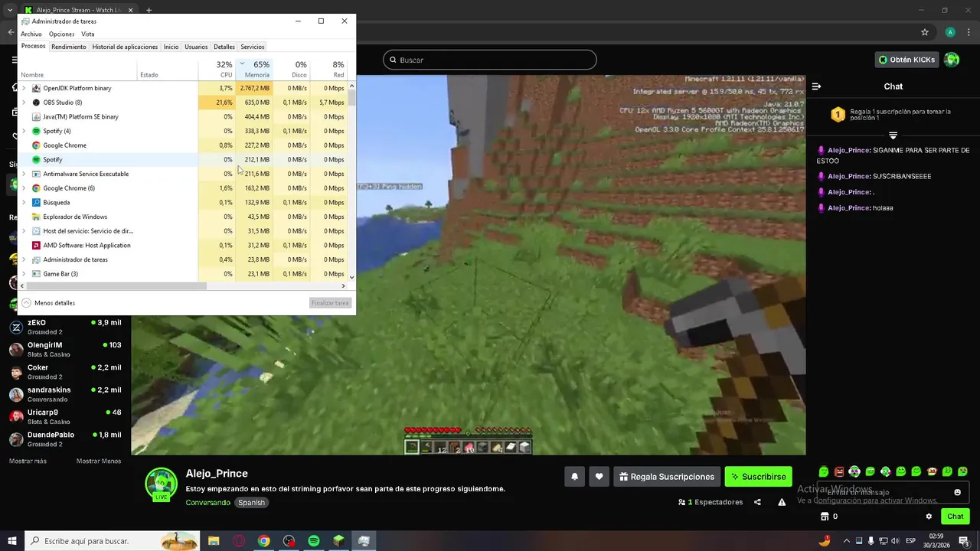The width and height of the screenshot is (980, 551).
Task: Collapse Task Manager with Menos detalles
Action: pos(48,303)
